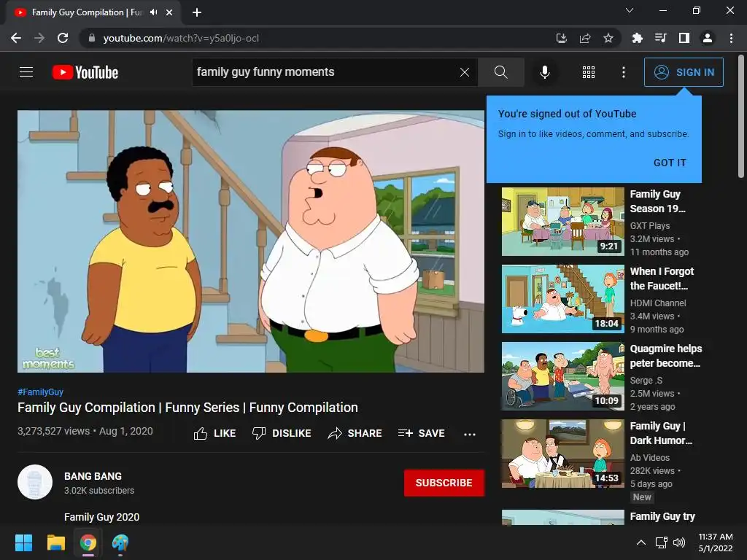Go to YouTube home via logo

click(85, 72)
